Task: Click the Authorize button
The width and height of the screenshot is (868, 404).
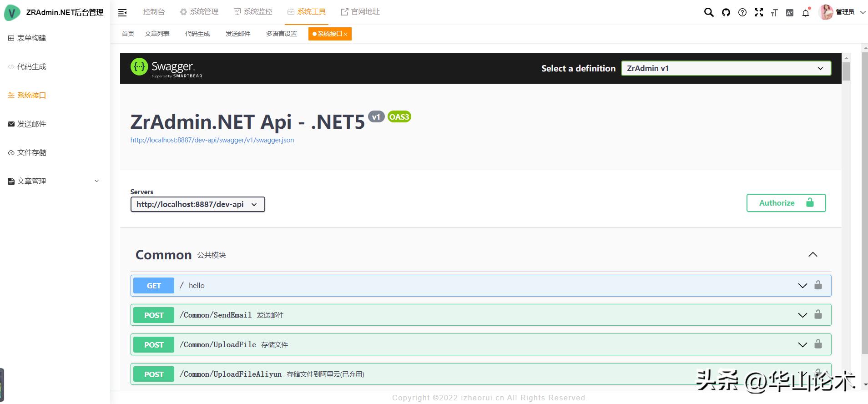Action: click(x=786, y=203)
